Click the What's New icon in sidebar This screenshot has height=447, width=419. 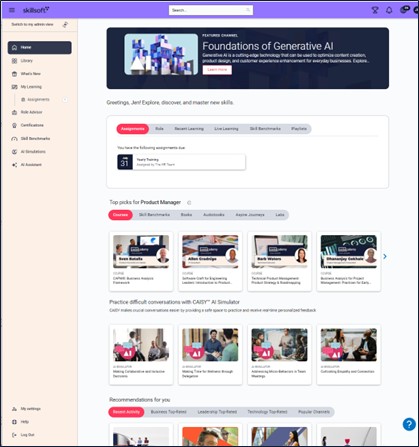[x=14, y=74]
